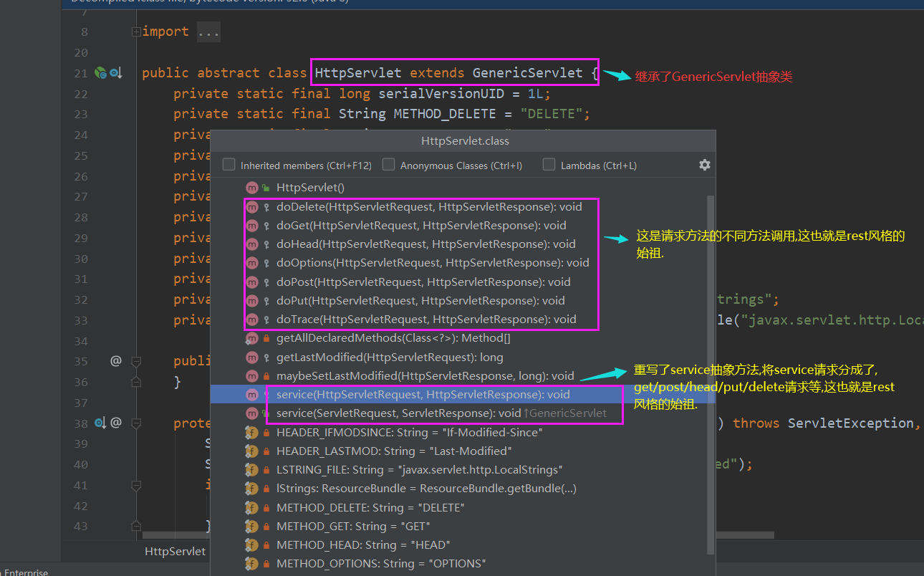Image resolution: width=924 pixels, height=576 pixels.
Task: Click the field icon of METHOD_GET row
Action: [x=251, y=526]
